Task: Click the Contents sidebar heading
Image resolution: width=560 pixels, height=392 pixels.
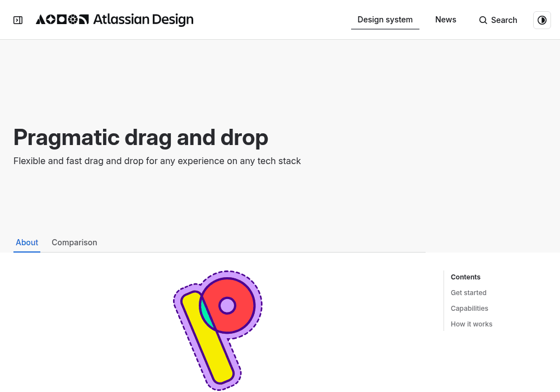Action: tap(465, 277)
